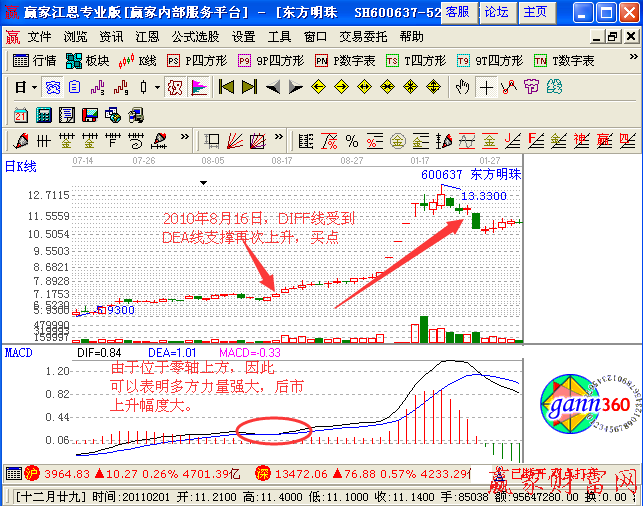Click the 板块 sector toolbar button
The height and width of the screenshot is (506, 643).
pos(88,60)
